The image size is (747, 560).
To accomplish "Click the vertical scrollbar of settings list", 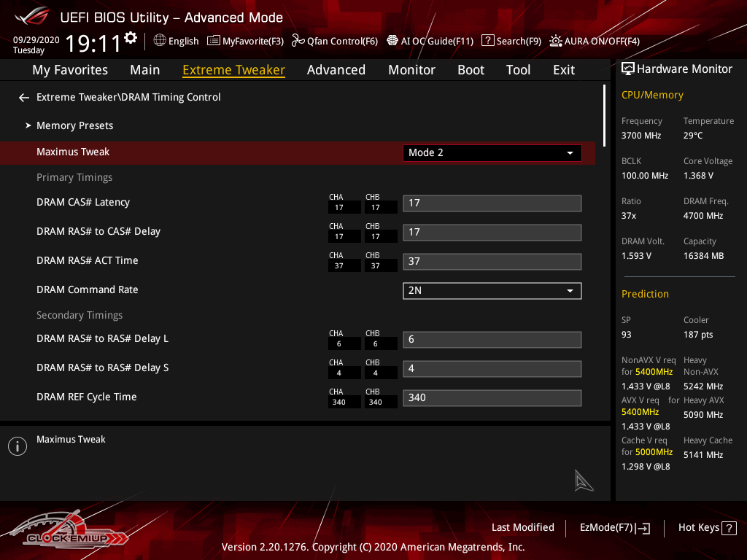I will (605, 117).
